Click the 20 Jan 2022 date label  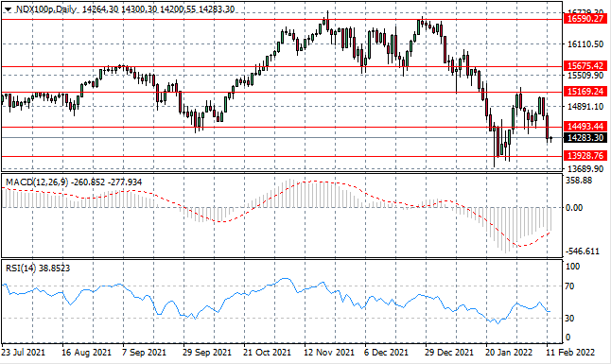(x=509, y=353)
